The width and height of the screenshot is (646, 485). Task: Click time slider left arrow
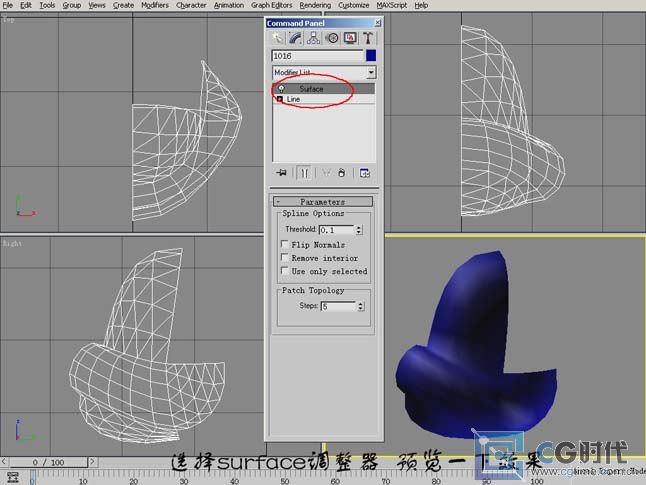tap(4, 462)
